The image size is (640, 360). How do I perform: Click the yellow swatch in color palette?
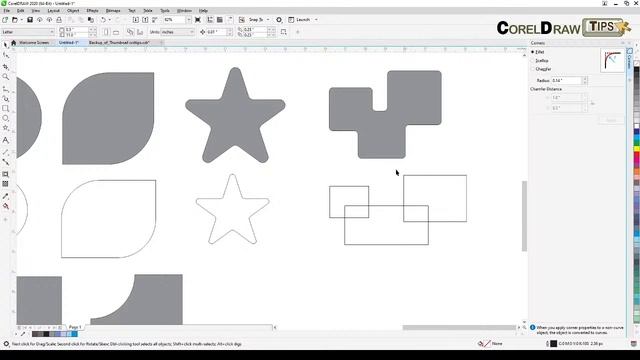(x=636, y=149)
